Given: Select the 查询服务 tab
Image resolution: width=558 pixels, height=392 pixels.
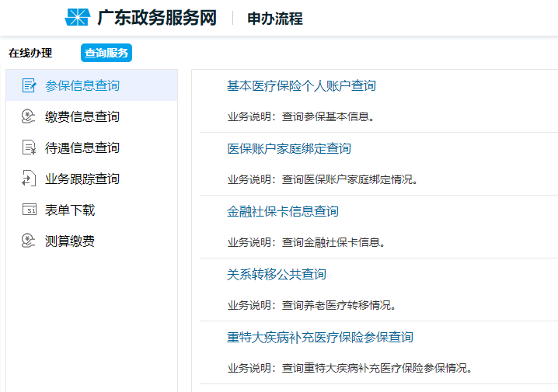Looking at the screenshot, I should [106, 53].
